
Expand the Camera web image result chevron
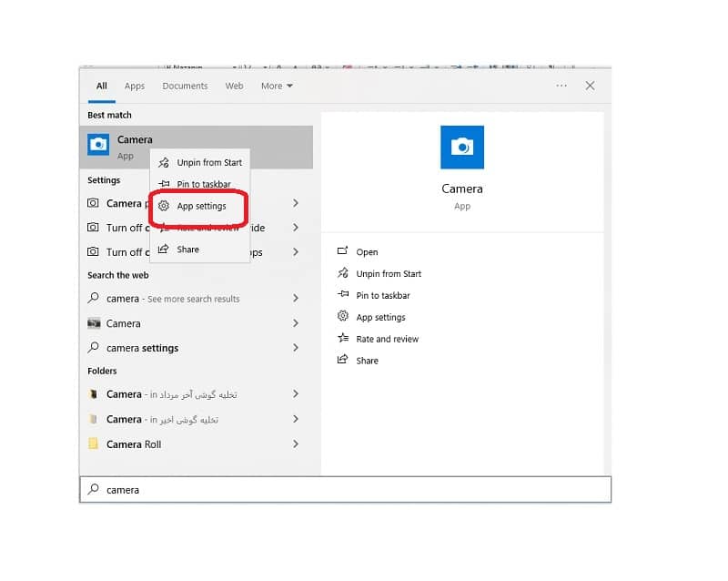tap(296, 323)
